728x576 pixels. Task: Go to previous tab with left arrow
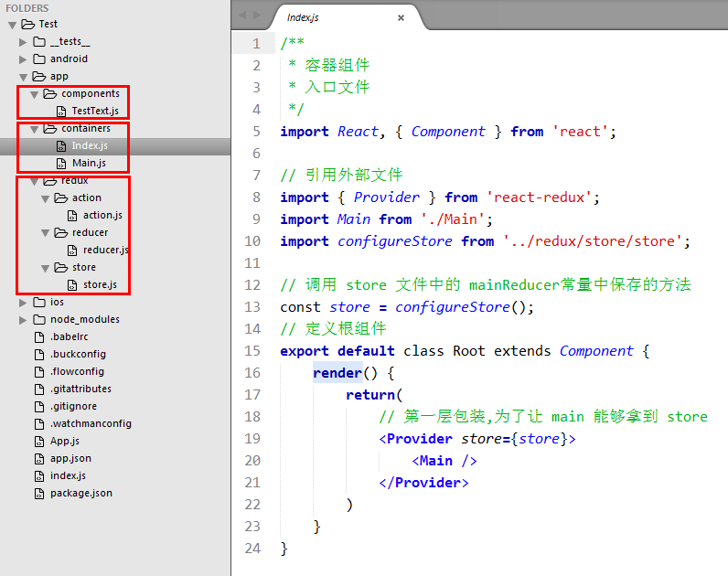click(x=243, y=15)
